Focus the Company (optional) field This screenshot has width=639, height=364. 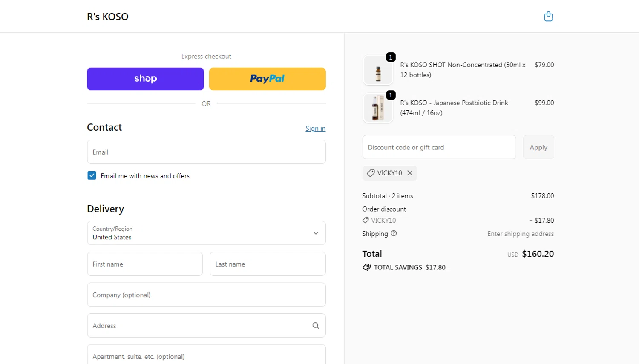click(x=206, y=295)
